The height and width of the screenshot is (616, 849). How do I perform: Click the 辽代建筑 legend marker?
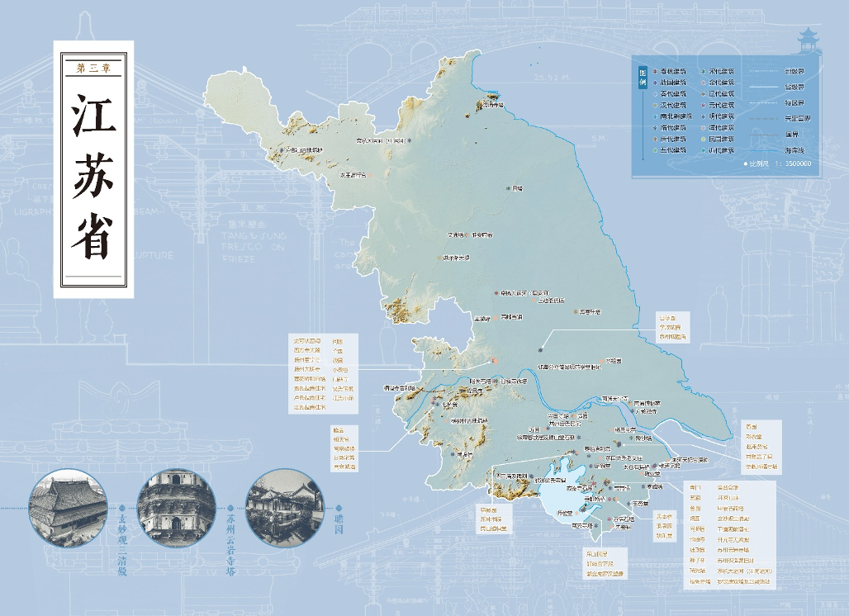704,93
